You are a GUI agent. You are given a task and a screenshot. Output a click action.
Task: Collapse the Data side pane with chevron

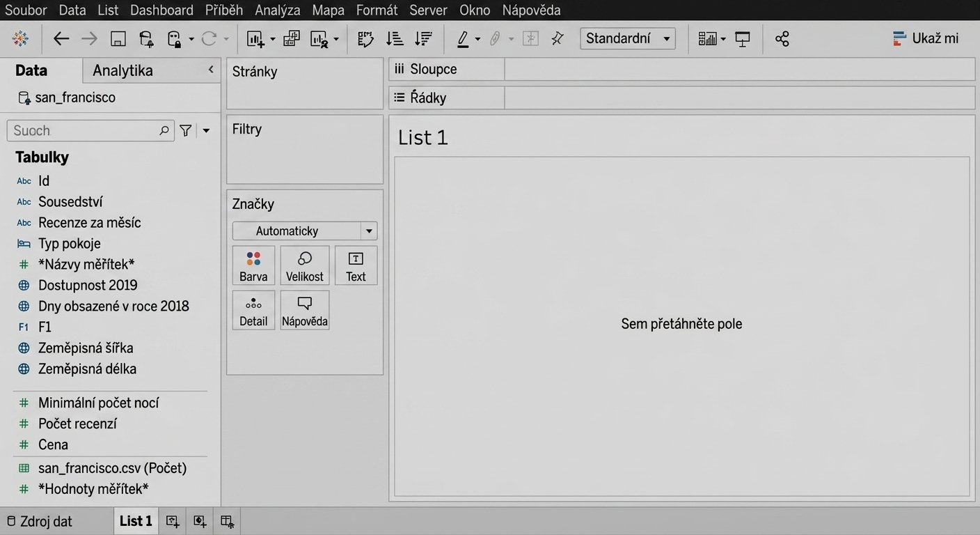pyautogui.click(x=211, y=69)
